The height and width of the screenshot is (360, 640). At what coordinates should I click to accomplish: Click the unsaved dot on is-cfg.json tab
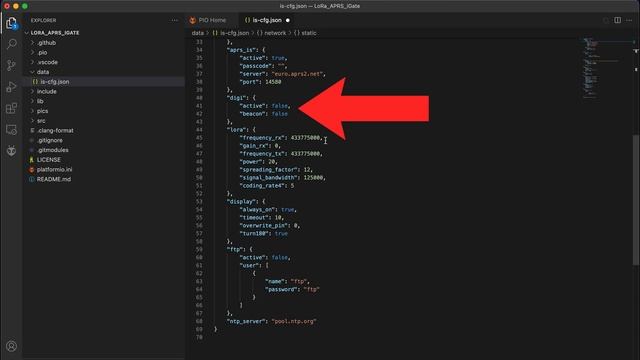(x=288, y=20)
